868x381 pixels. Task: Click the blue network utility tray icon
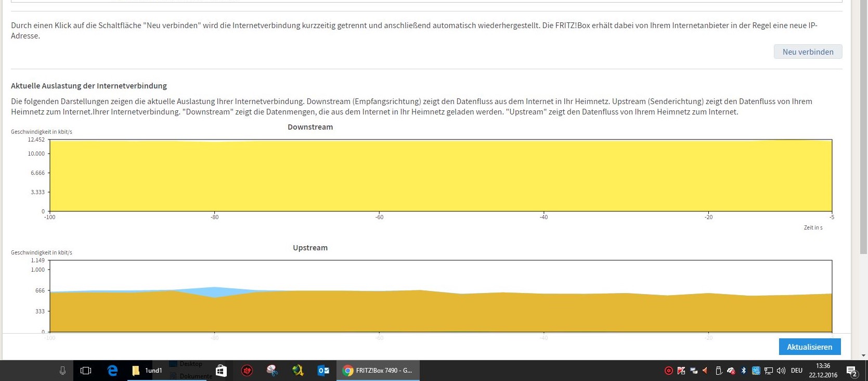click(x=756, y=371)
